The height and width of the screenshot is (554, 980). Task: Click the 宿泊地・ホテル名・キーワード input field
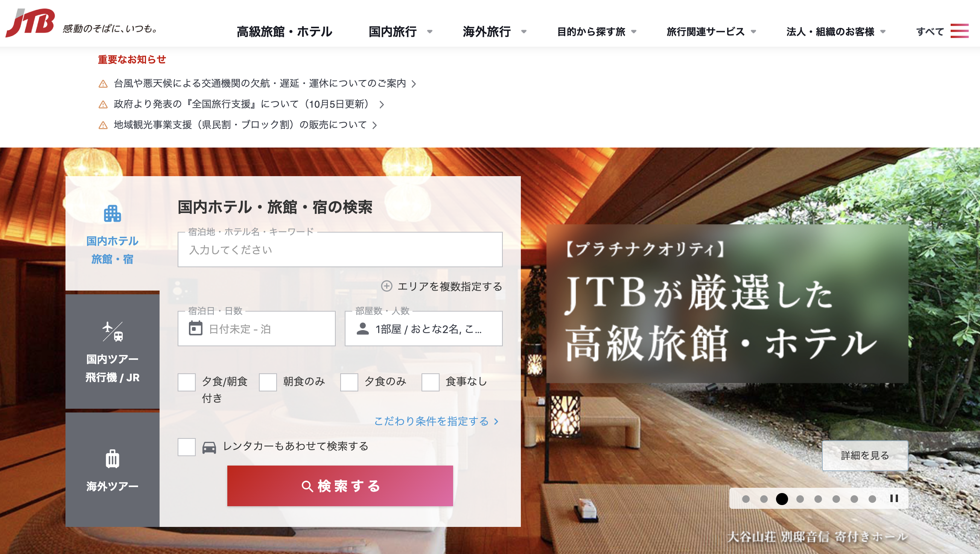(340, 250)
